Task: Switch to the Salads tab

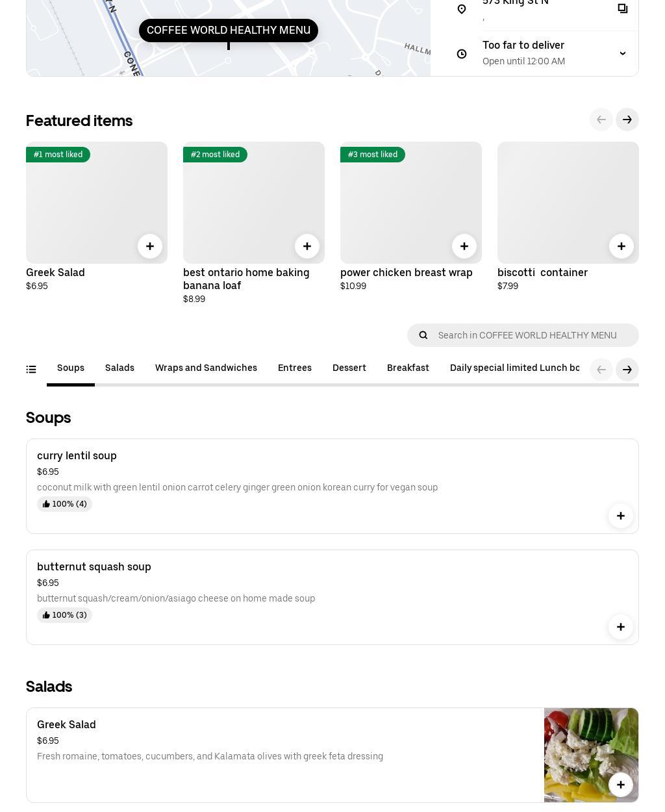Action: (119, 368)
